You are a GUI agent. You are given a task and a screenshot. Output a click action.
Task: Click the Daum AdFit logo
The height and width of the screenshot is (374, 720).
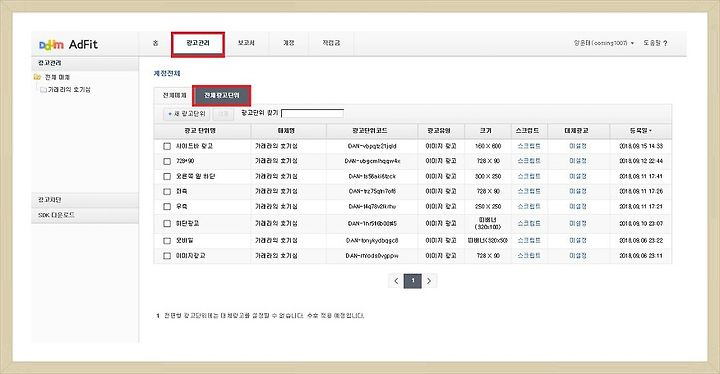(68, 45)
